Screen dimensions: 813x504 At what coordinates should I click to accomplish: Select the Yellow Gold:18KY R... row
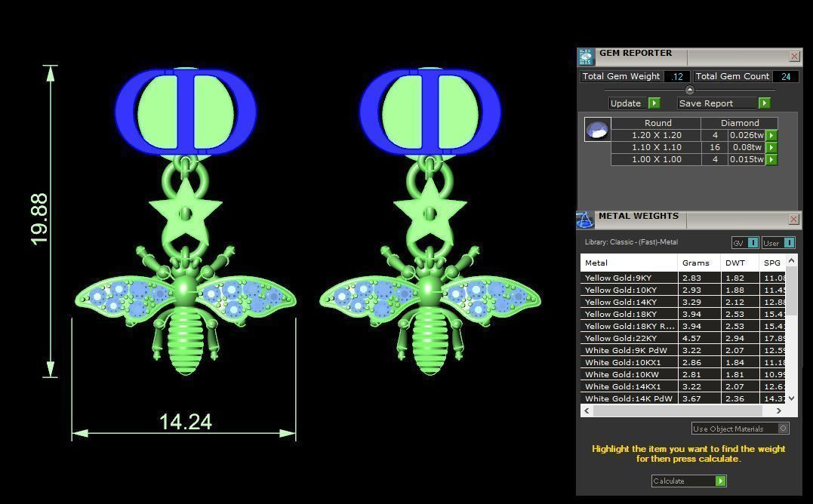[683, 327]
